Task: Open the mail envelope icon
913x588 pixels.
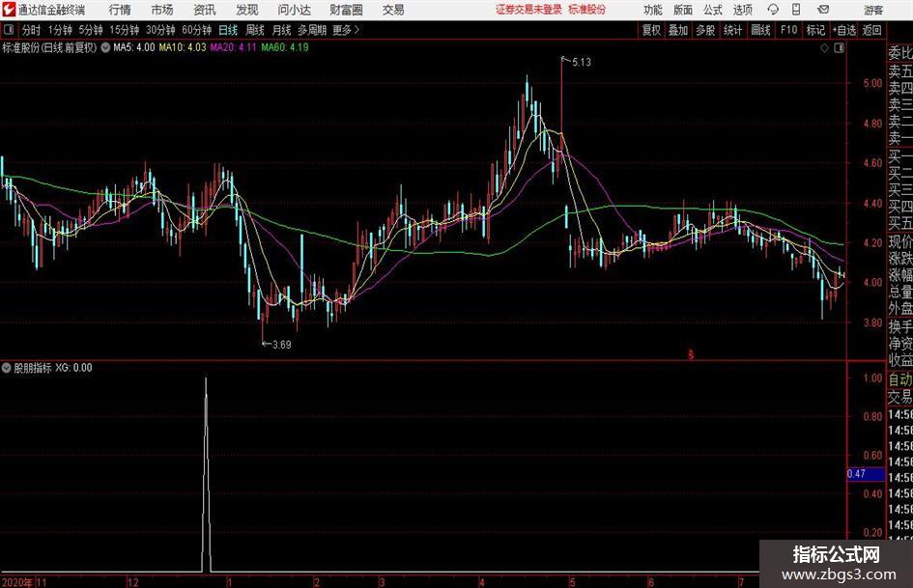Action: coord(823,10)
